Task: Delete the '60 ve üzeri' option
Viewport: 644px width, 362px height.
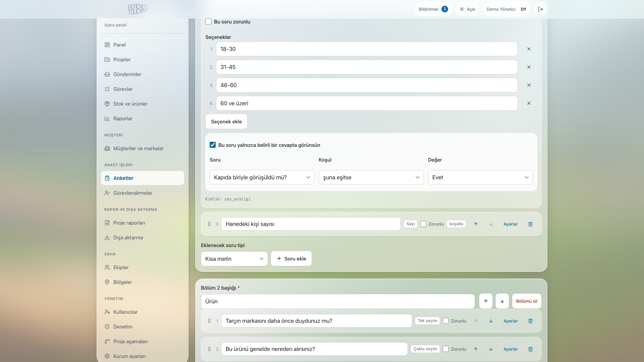Action: pyautogui.click(x=529, y=103)
